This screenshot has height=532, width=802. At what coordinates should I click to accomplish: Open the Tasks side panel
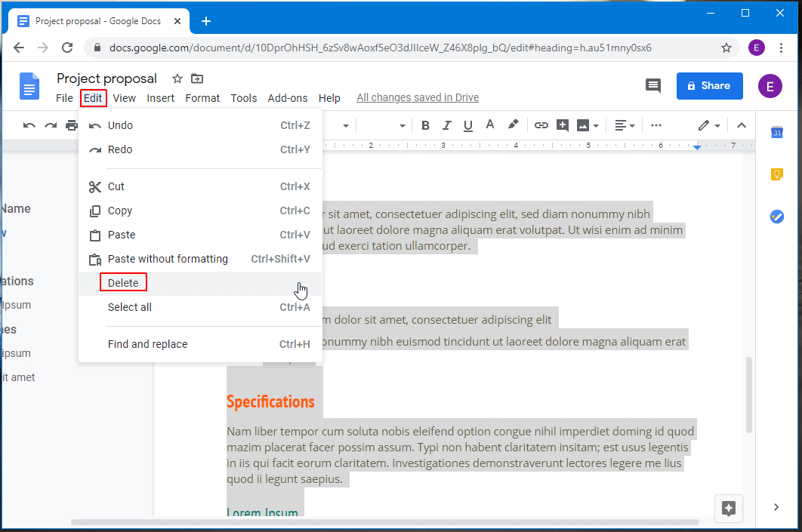click(776, 217)
